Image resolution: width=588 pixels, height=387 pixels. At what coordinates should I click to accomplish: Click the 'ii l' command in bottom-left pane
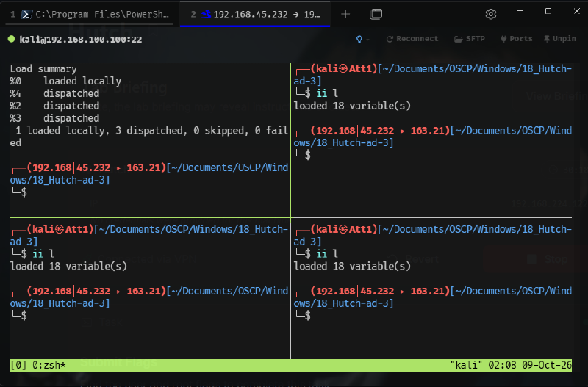[43, 254]
